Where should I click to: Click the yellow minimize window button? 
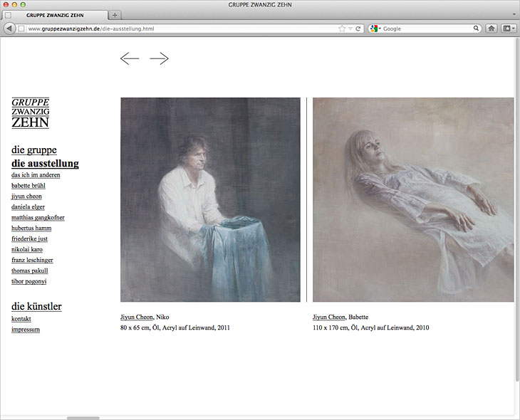(x=14, y=5)
